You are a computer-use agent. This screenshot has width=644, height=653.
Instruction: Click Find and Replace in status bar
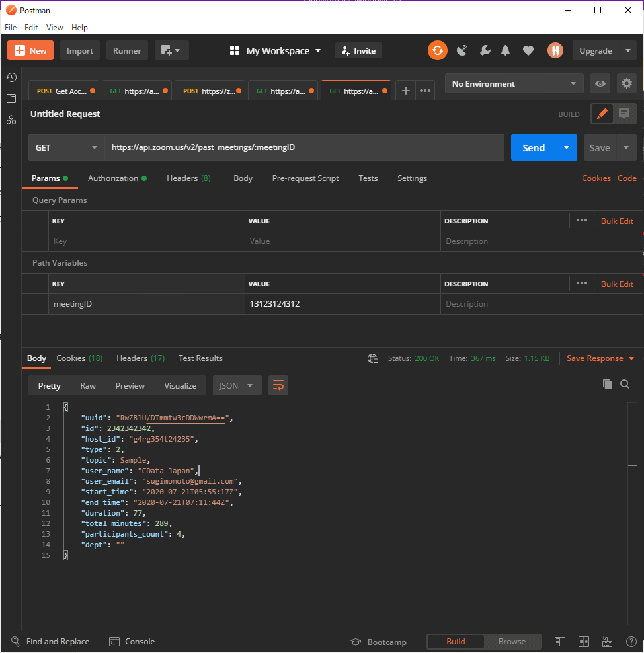point(50,642)
